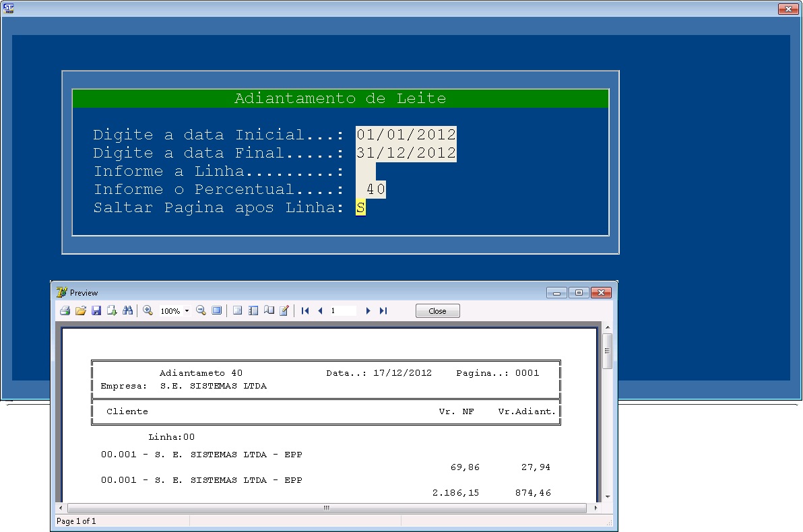This screenshot has width=803, height=532.
Task: Click the page number field
Action: (342, 310)
